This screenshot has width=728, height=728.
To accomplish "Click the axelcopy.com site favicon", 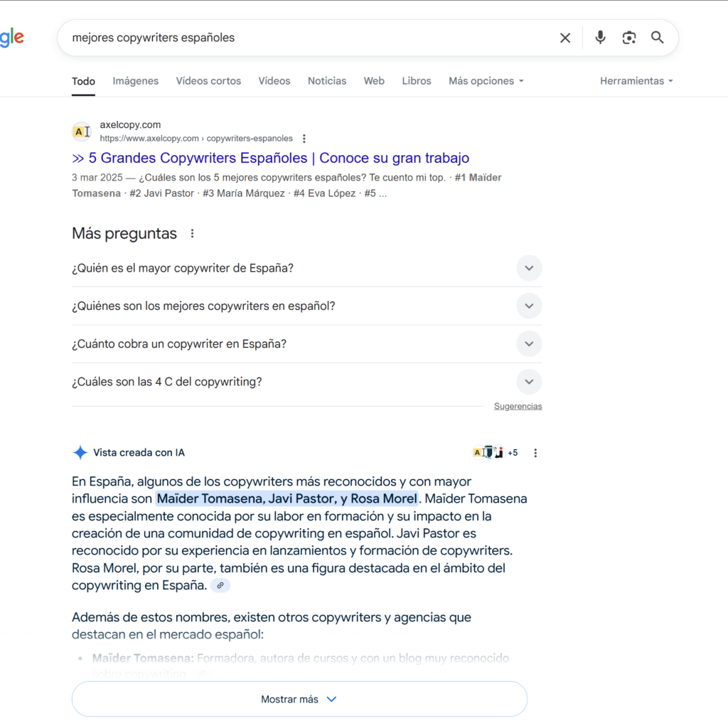I will 82,132.
